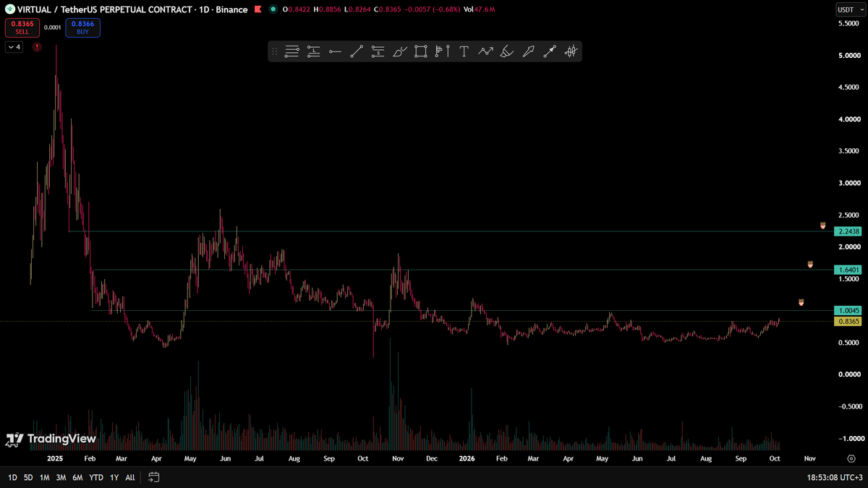This screenshot has height=488, width=868.
Task: Click the 1.6401 price level label
Action: [848, 270]
